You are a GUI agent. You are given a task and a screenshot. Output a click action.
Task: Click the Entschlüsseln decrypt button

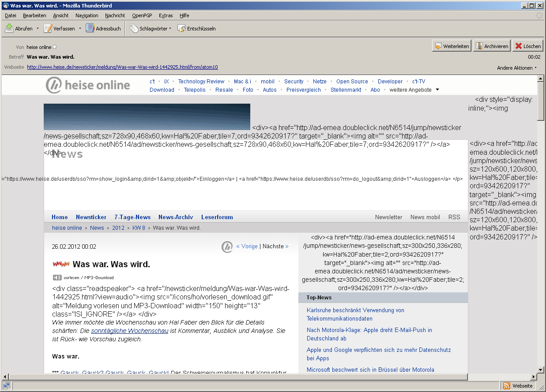(x=196, y=28)
